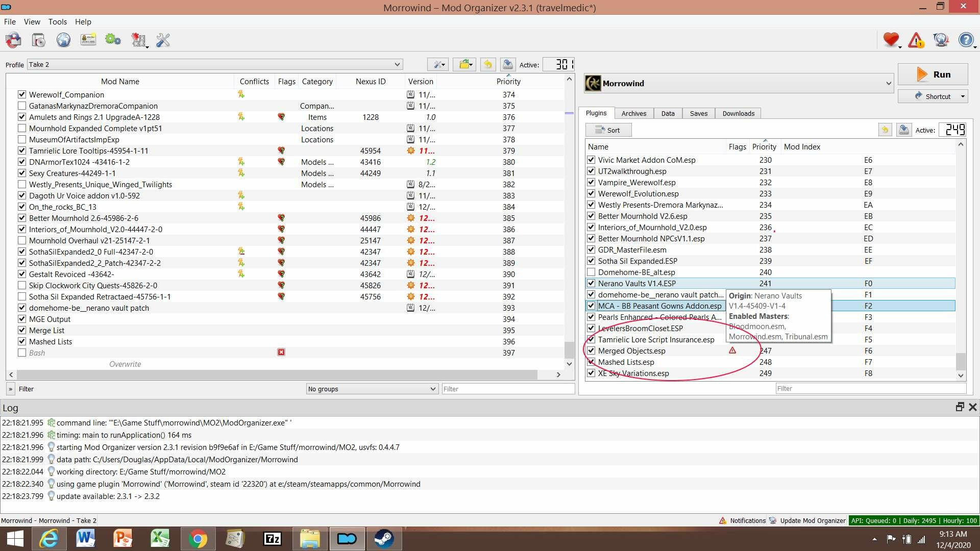This screenshot has width=980, height=551.
Task: Open the Help menu
Action: click(x=83, y=21)
